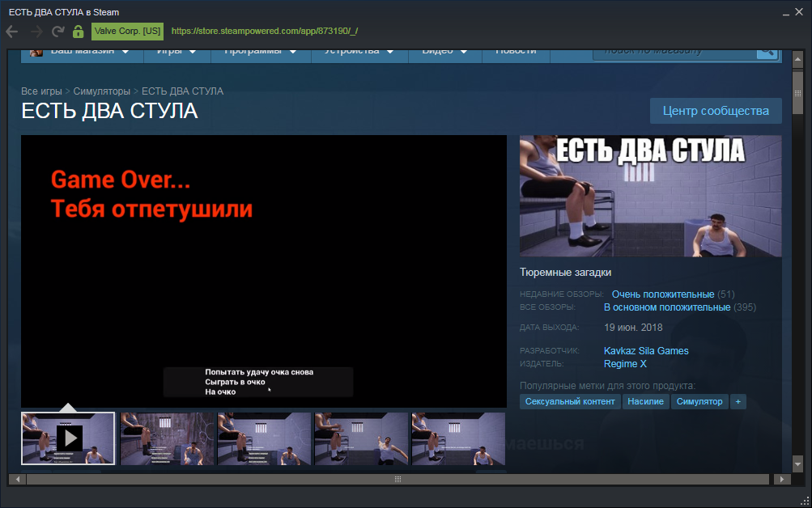This screenshot has width=812, height=508.
Task: Go back with the browser back arrow
Action: click(12, 32)
